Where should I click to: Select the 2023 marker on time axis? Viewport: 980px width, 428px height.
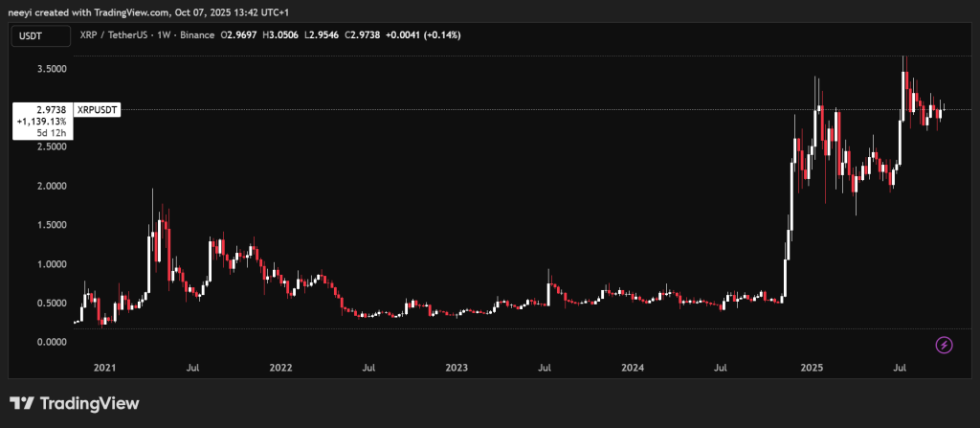tap(457, 367)
